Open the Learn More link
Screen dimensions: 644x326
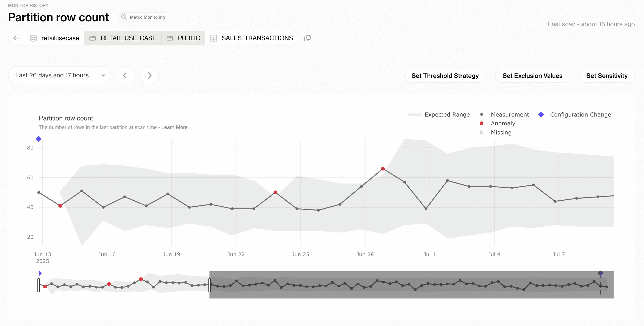click(174, 127)
